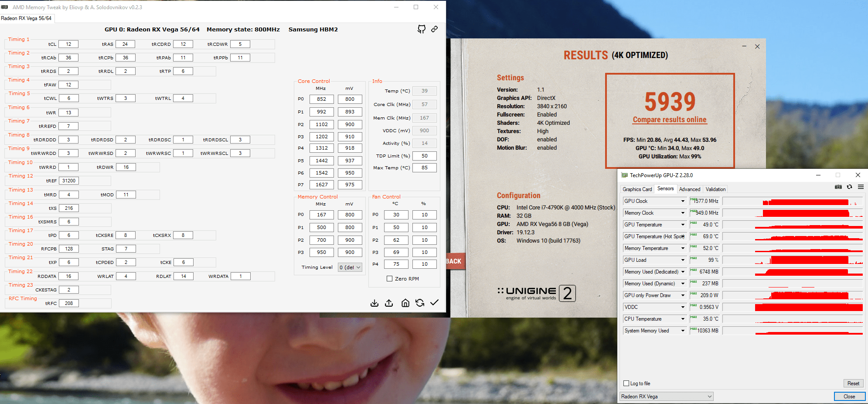Click the circular-arrows refresh icon in Memory Tweak
Viewport: 868px width, 404px height.
point(420,303)
